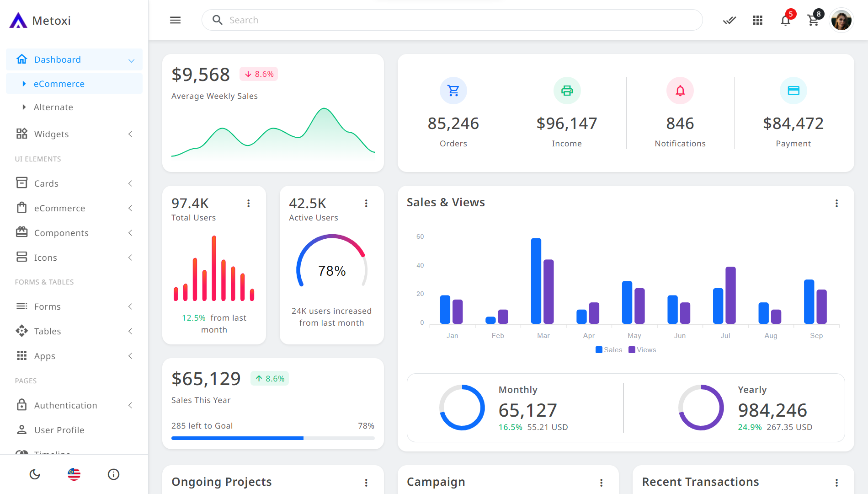
Task: Open the Alternate dashboard menu item
Action: tap(53, 107)
